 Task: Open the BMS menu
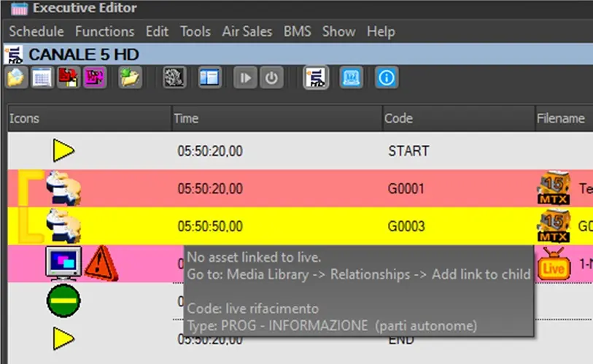pos(297,31)
